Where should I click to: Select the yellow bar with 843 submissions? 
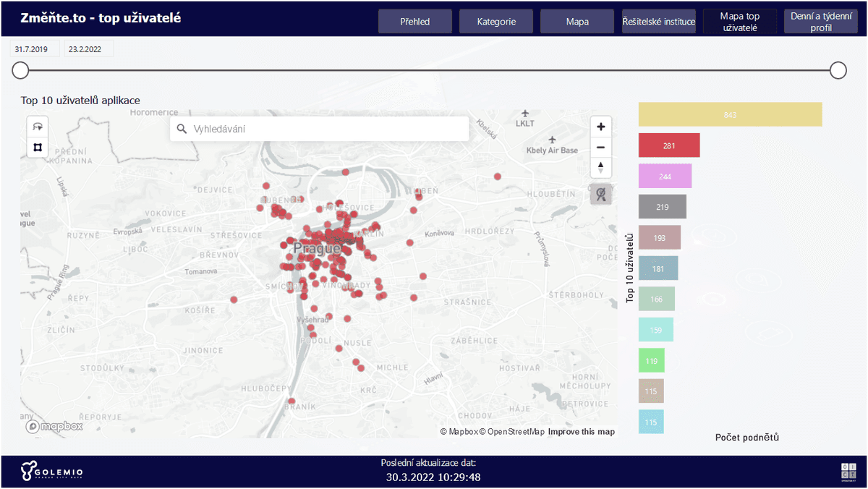click(x=730, y=114)
